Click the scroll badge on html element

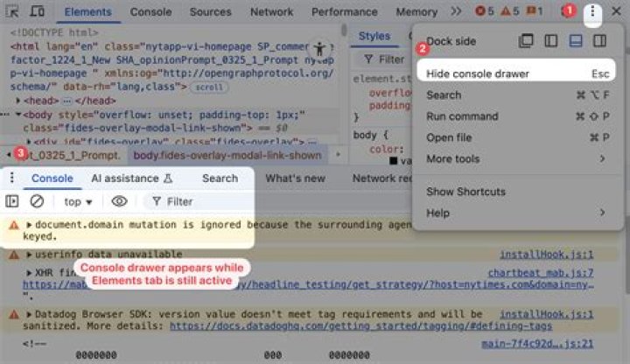[209, 87]
